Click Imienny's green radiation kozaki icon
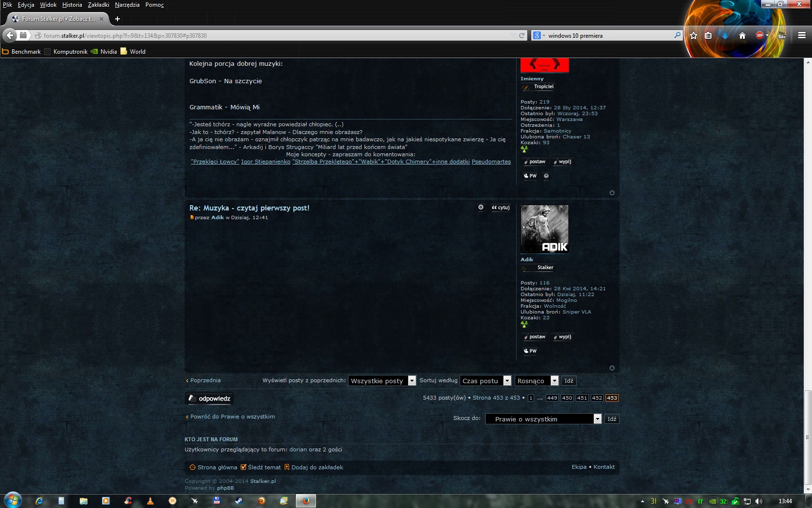The height and width of the screenshot is (508, 812). (x=524, y=149)
